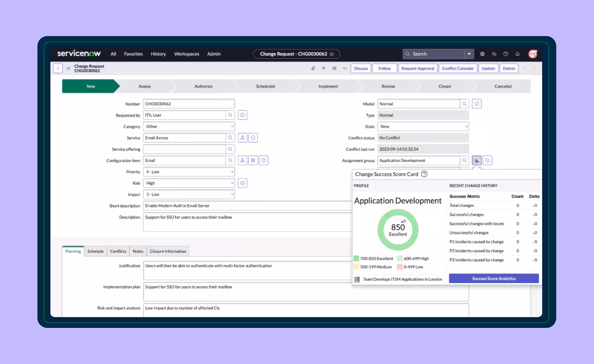Click the back arrow button
This screenshot has height=364, width=594.
[x=58, y=68]
